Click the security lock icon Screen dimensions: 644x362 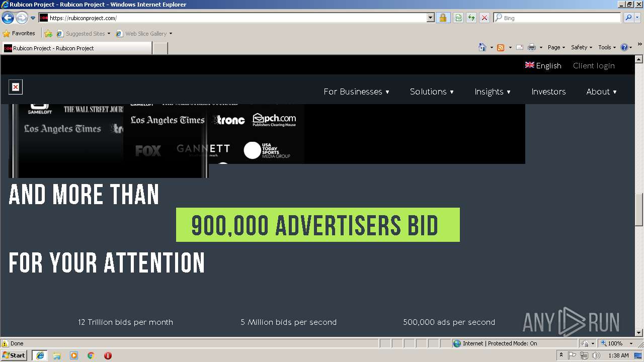tap(443, 18)
